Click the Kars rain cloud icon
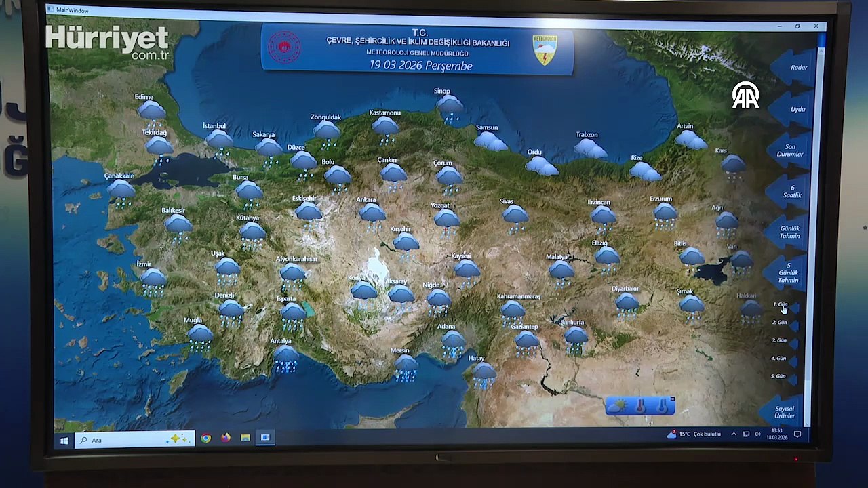 pyautogui.click(x=733, y=167)
